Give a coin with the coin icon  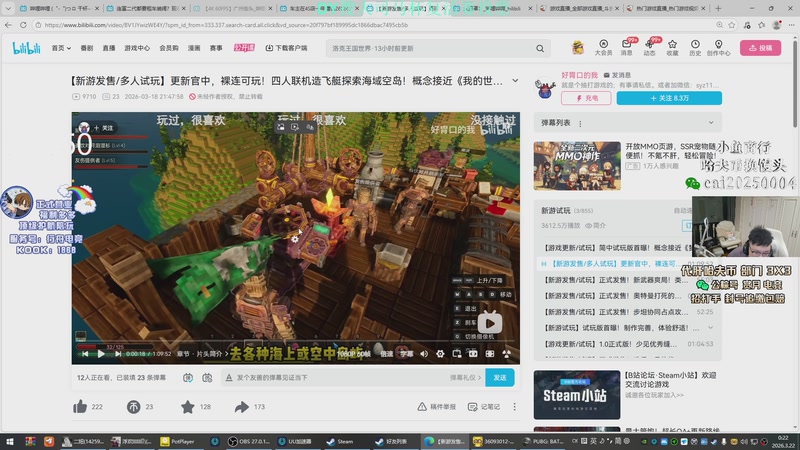[133, 407]
